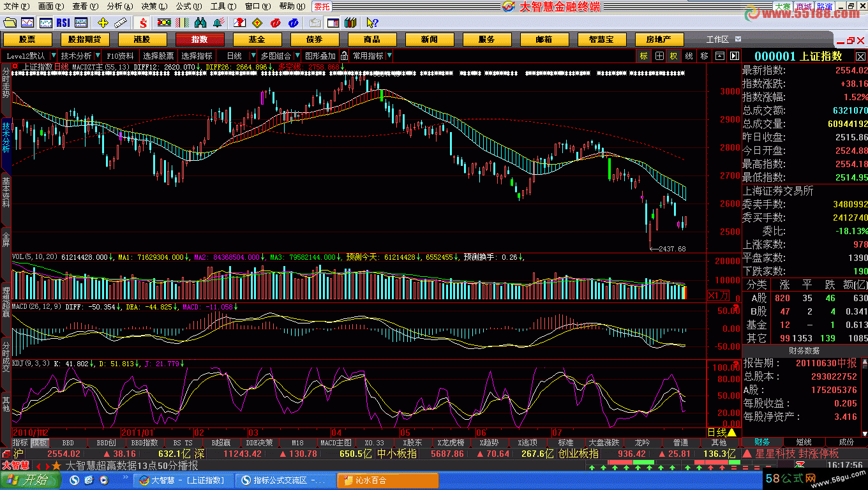The height and width of the screenshot is (490, 868).
Task: Click the 基金 yellow category button
Action: [257, 40]
